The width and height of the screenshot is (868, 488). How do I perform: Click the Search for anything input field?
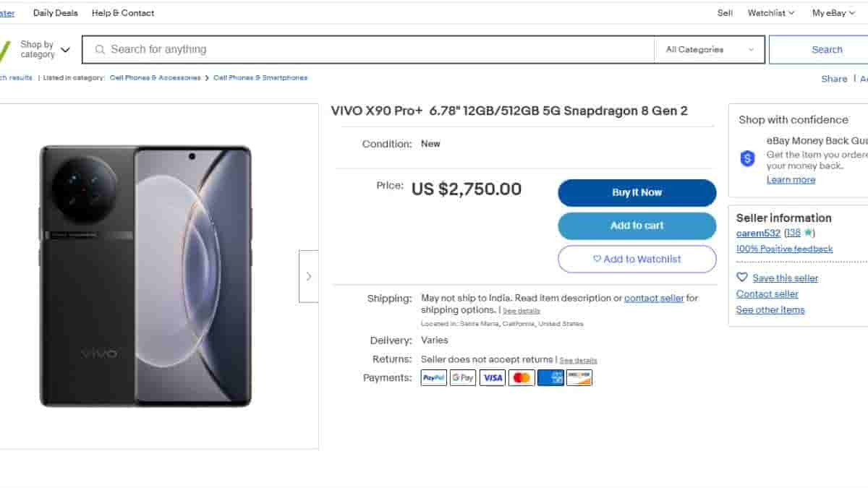click(x=289, y=49)
